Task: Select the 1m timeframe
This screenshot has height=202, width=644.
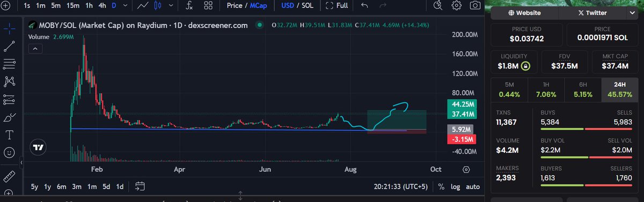Action: click(41, 6)
